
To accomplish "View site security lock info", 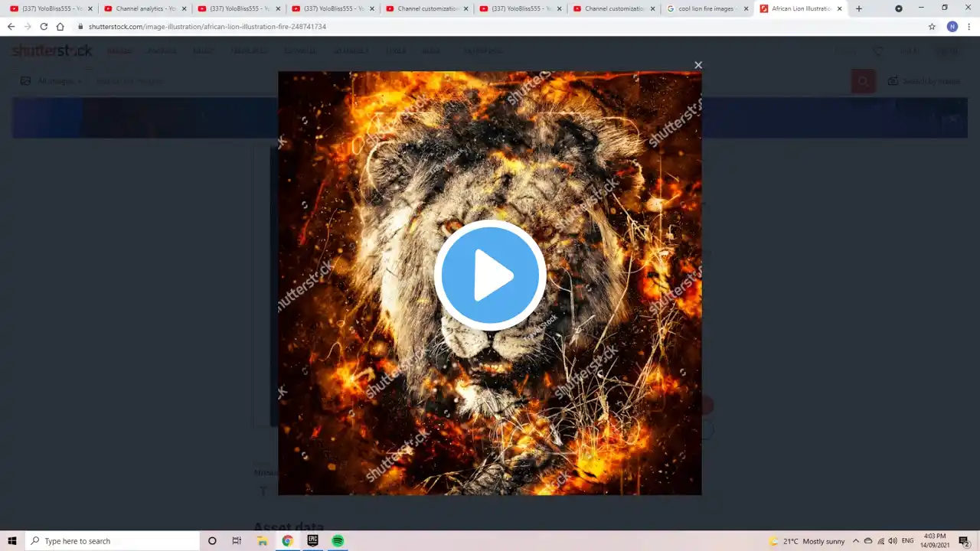I will tap(80, 26).
